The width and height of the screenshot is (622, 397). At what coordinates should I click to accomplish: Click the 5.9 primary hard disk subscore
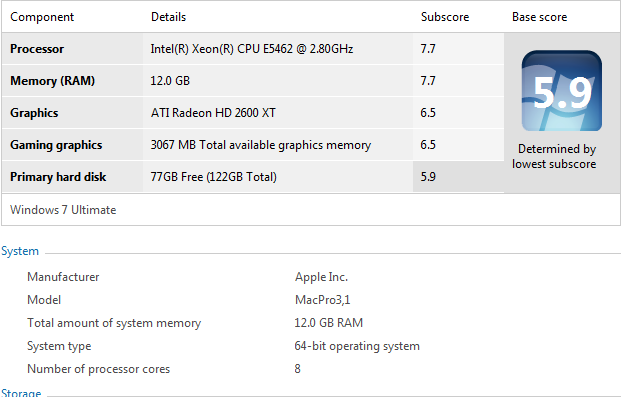click(x=428, y=176)
